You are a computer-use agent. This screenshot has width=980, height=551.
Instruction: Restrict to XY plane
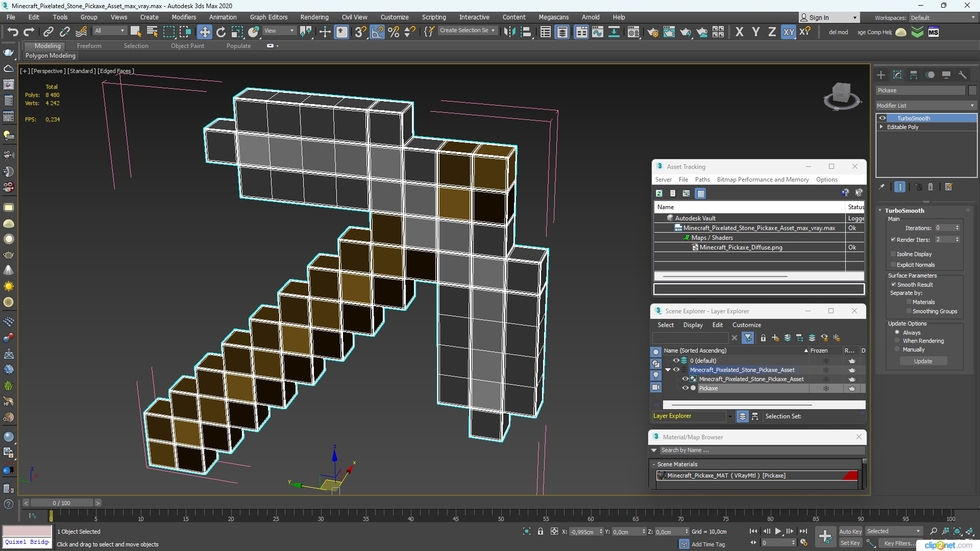coord(789,32)
